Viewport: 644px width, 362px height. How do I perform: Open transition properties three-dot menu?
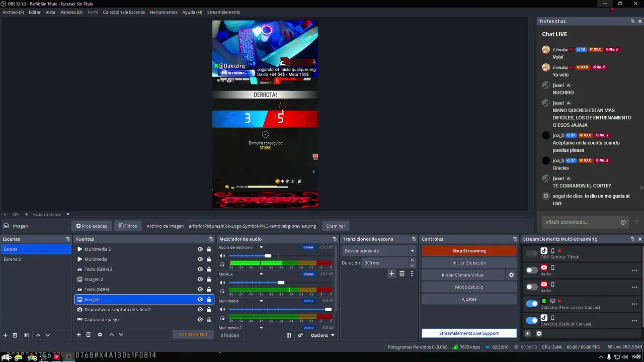pyautogui.click(x=412, y=274)
